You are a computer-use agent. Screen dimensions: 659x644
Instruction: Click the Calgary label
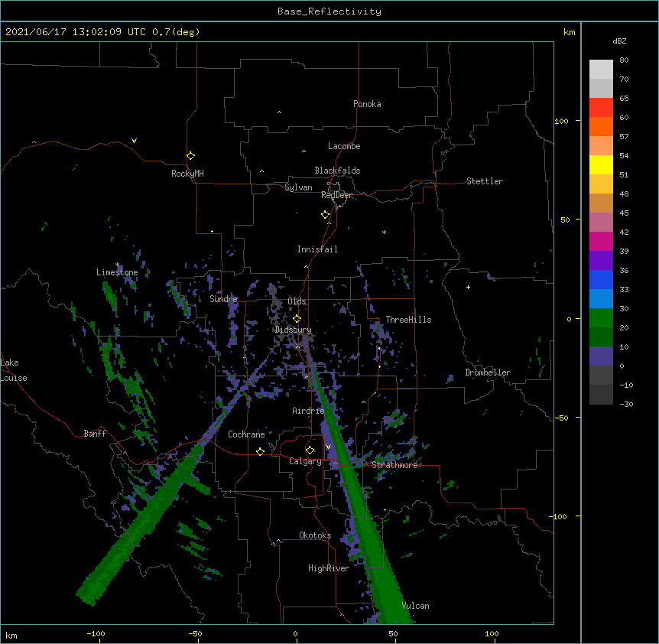[305, 461]
